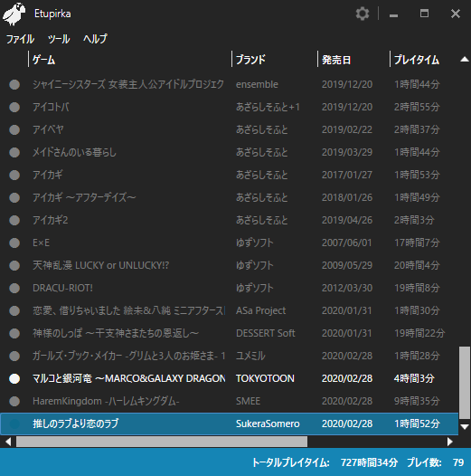
Task: Click the status dot for アイベヤ
Action: click(x=14, y=130)
